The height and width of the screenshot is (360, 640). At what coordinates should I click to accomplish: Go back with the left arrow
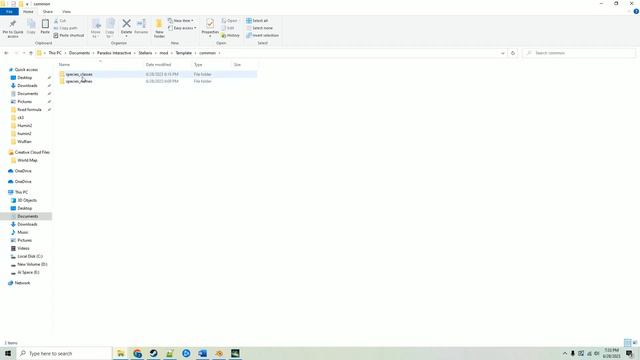point(6,53)
